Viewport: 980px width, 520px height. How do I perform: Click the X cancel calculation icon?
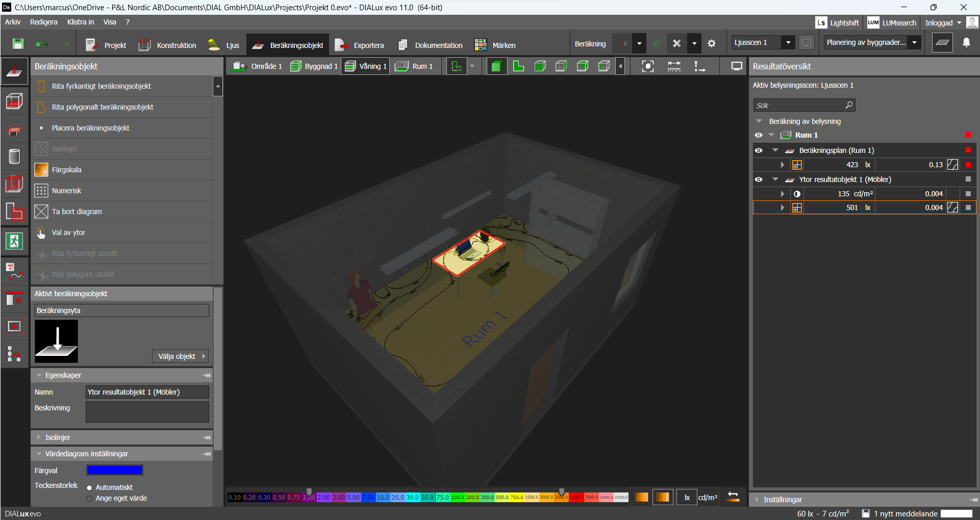coord(676,44)
